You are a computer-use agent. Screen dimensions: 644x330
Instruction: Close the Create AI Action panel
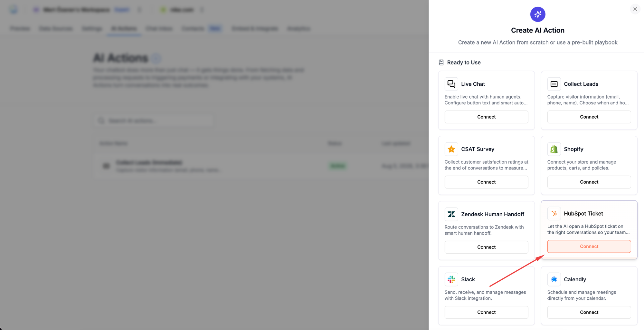pos(635,9)
